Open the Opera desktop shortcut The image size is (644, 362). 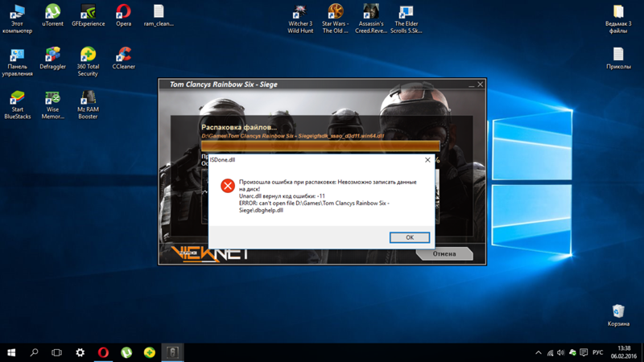(x=123, y=15)
